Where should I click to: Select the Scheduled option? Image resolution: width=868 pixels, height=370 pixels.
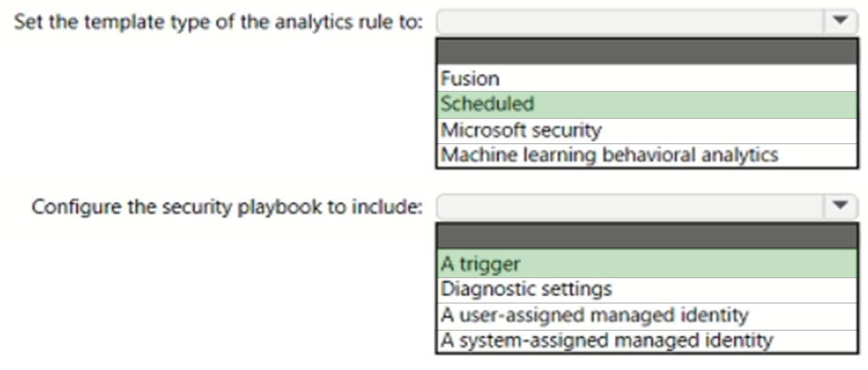click(x=647, y=105)
